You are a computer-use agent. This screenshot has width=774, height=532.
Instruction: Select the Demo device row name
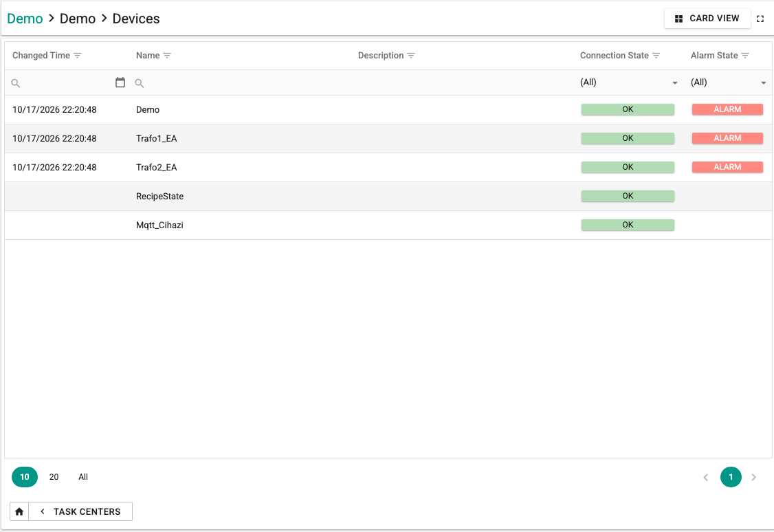pyautogui.click(x=148, y=109)
